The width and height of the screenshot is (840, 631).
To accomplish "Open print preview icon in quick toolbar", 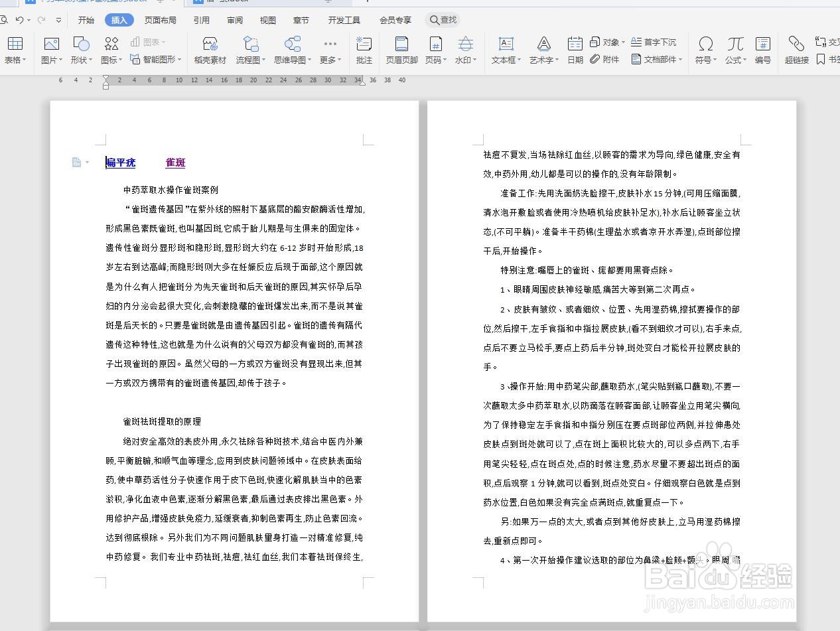I will pyautogui.click(x=3, y=20).
